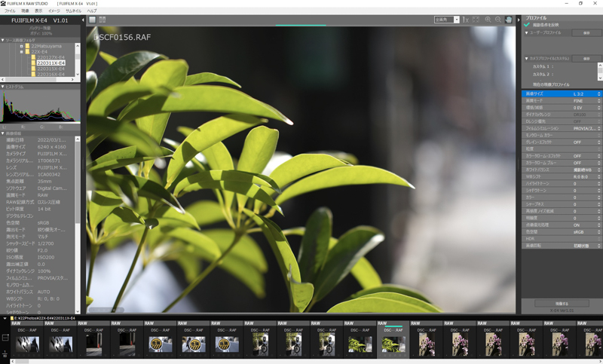Screen dimensions: 603x364
Task: Click the zoom out magnifier
Action: [x=498, y=20]
